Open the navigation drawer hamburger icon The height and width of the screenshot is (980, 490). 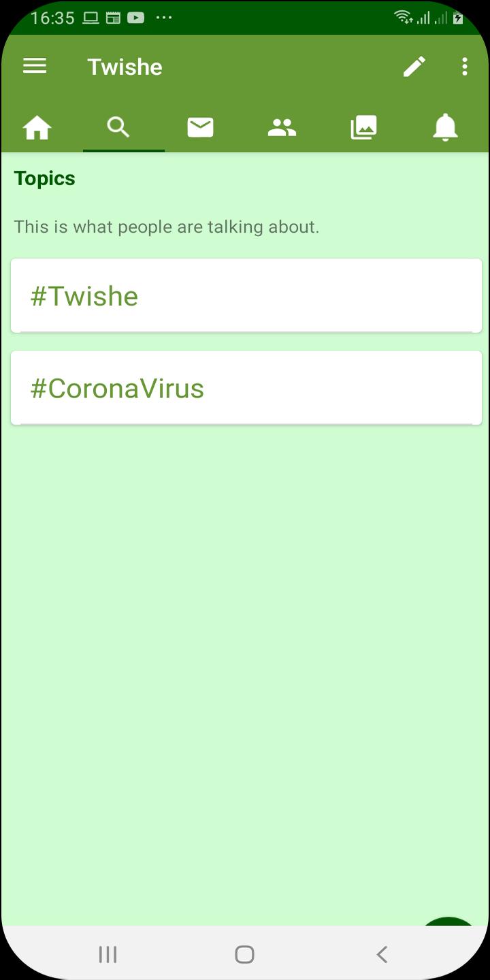[x=34, y=66]
